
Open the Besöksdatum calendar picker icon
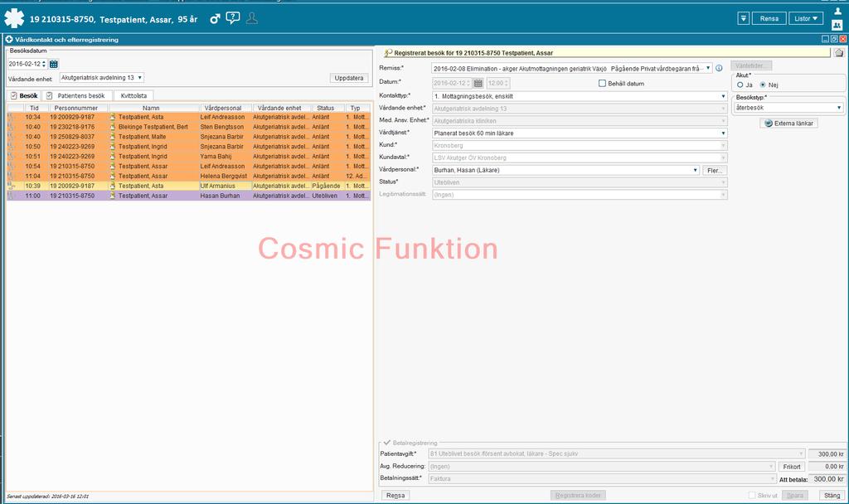[54, 64]
